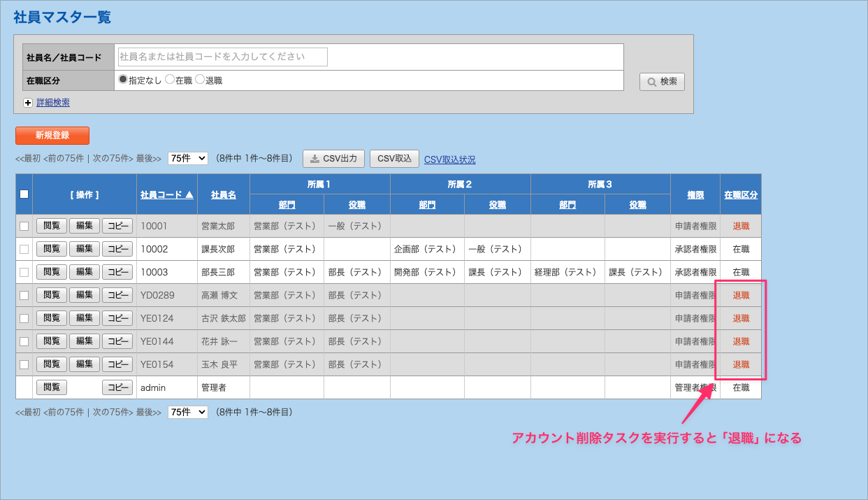Click the 新規登録 button
The image size is (868, 500).
click(x=52, y=136)
